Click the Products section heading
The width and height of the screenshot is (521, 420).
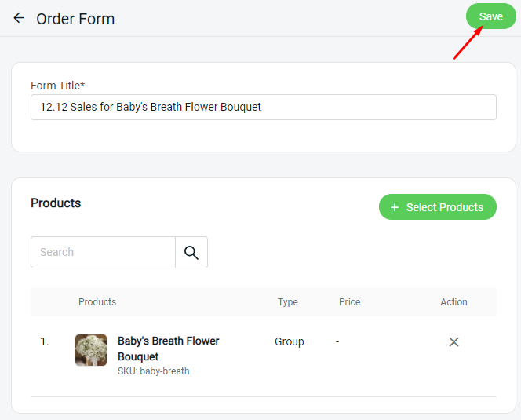coord(56,203)
